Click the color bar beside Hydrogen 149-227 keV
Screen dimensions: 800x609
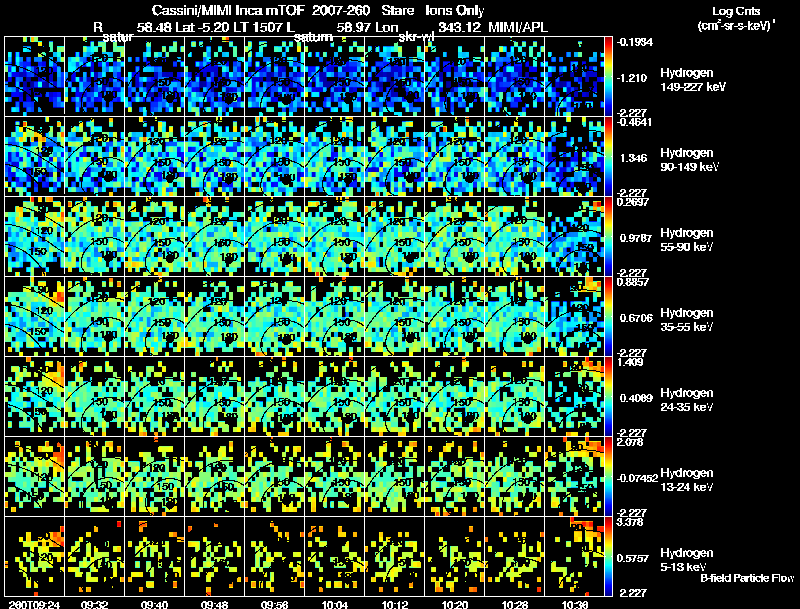[x=608, y=77]
